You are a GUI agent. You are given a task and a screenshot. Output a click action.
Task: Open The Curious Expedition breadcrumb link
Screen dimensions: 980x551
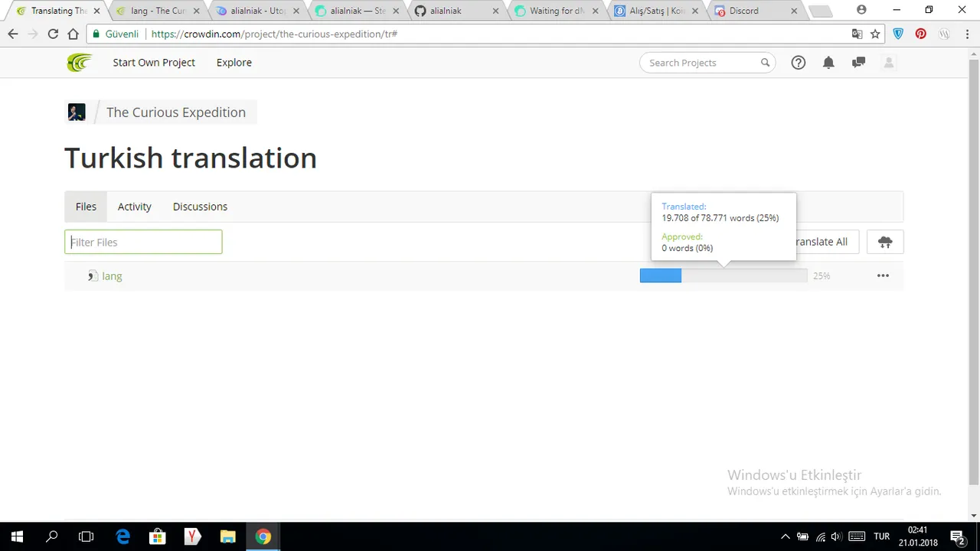tap(176, 112)
